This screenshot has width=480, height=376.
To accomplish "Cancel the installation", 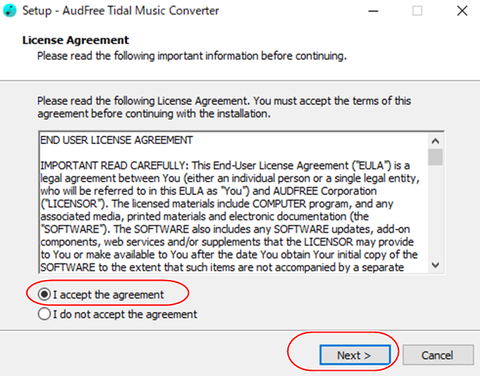I will point(438,355).
